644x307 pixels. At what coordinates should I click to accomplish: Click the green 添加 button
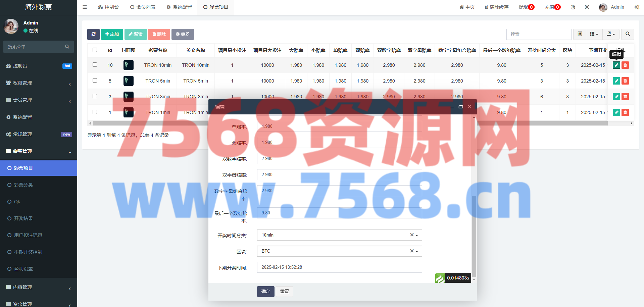tap(112, 34)
